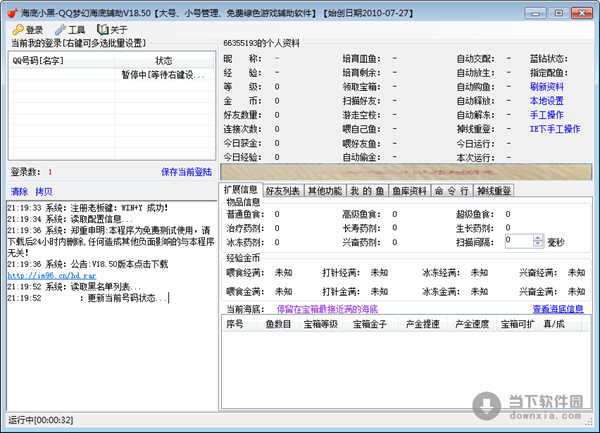Open the 手工操作 link
600x433 pixels.
[547, 115]
